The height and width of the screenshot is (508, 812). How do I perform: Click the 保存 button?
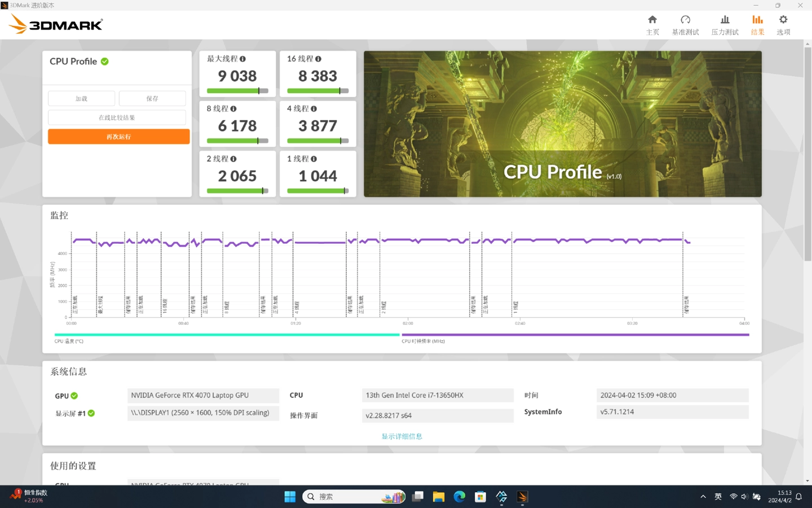pos(152,99)
